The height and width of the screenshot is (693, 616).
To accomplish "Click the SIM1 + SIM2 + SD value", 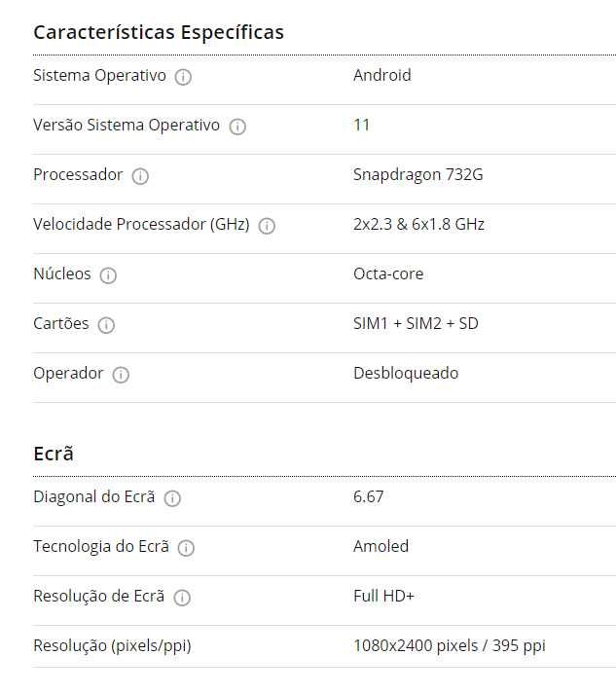I will [x=416, y=323].
